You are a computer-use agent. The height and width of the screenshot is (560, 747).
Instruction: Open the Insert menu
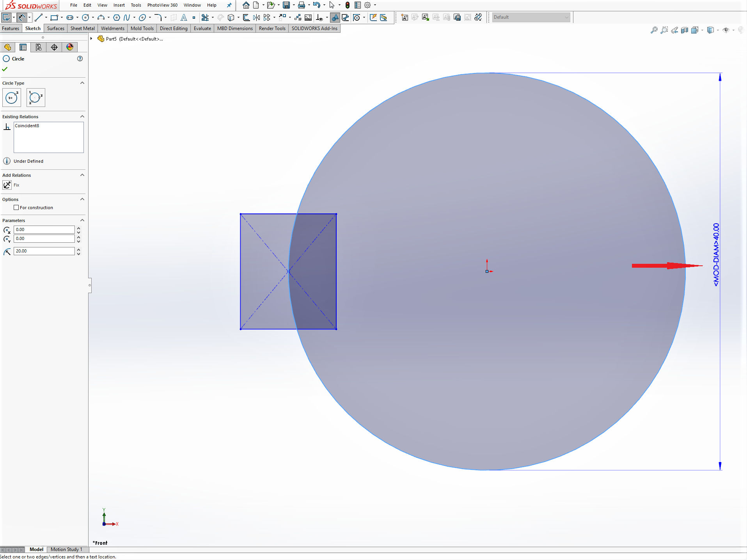pyautogui.click(x=119, y=5)
